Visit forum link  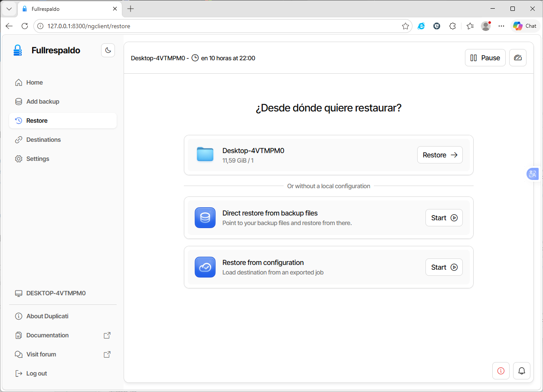[63, 354]
